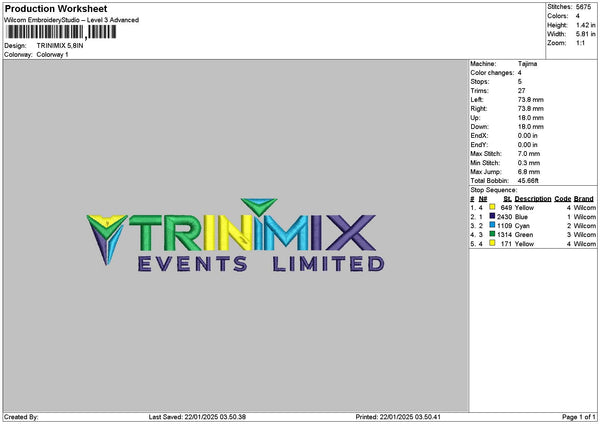Click the 'Stops:' label

480,82
